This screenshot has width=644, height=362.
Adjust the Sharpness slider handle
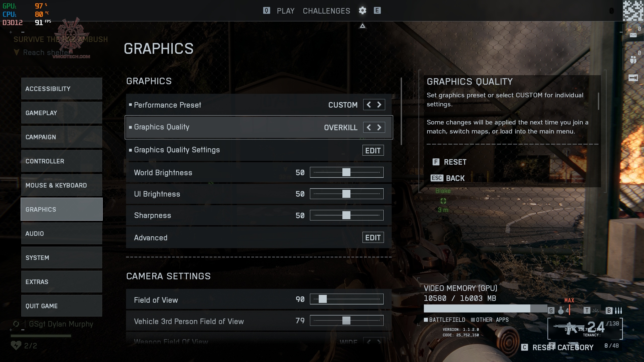[346, 215]
